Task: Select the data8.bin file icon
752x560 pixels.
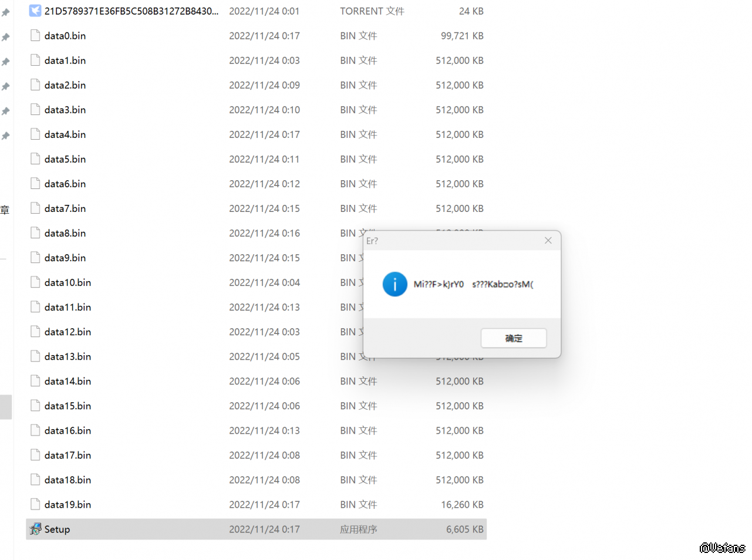Action: (35, 232)
